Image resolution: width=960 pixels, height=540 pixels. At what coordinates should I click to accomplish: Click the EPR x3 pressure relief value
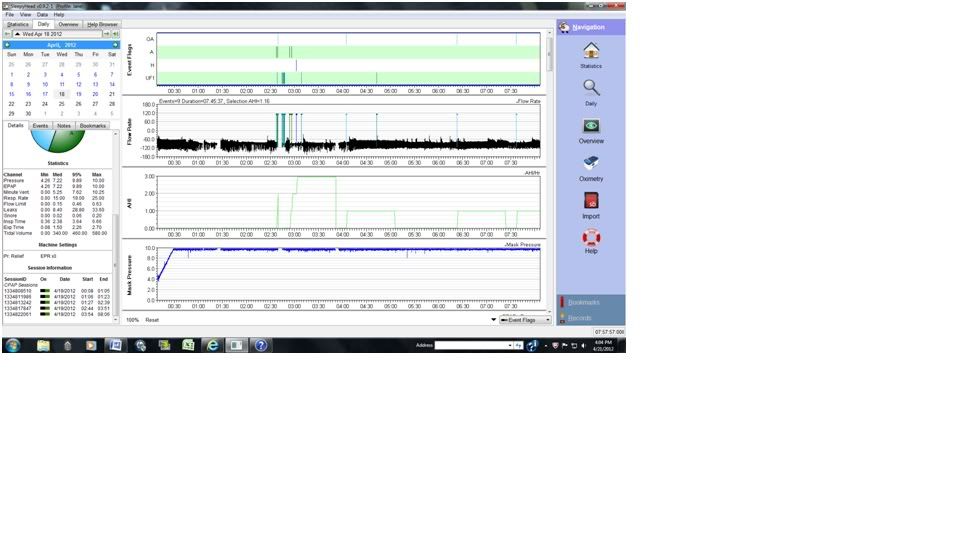click(x=48, y=256)
